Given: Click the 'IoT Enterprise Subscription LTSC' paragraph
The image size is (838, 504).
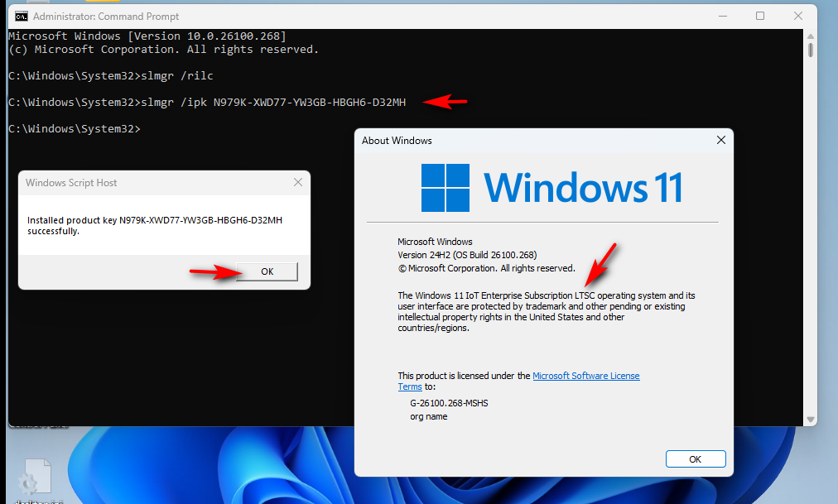Looking at the screenshot, I should [547, 312].
